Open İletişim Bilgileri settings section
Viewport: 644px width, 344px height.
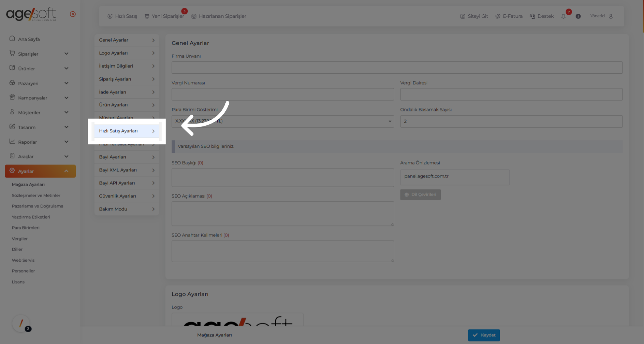pos(127,66)
